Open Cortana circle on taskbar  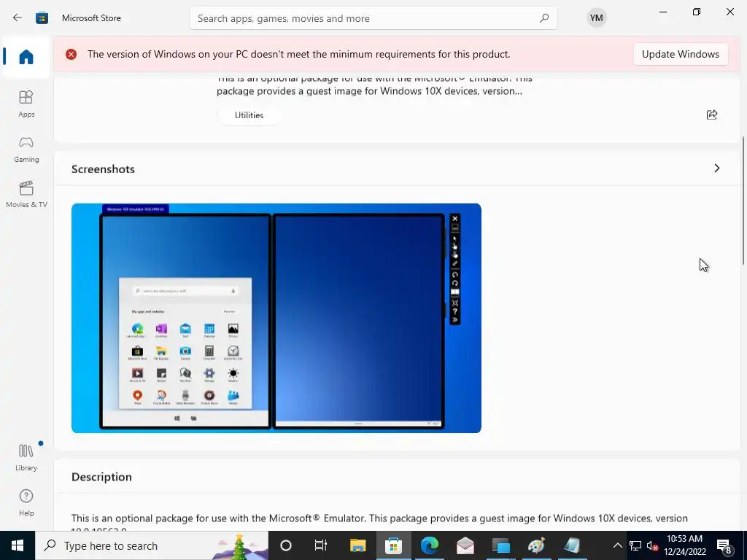(x=286, y=545)
